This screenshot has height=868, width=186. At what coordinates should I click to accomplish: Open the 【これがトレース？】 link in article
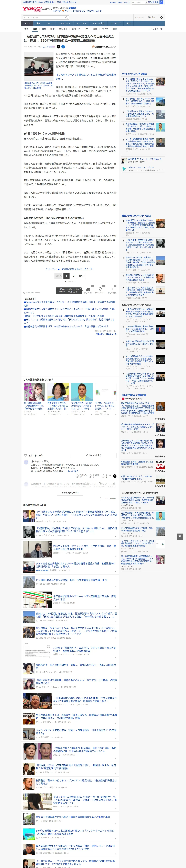point(86,77)
